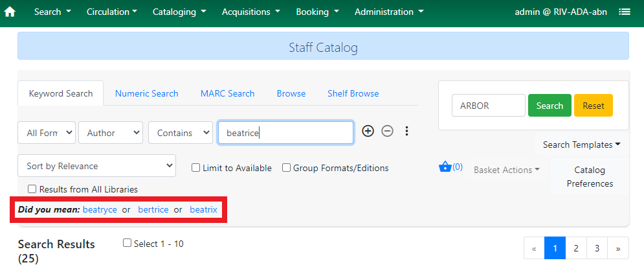Enable Group Formats/Editions checkbox
644x267 pixels.
[x=286, y=168]
